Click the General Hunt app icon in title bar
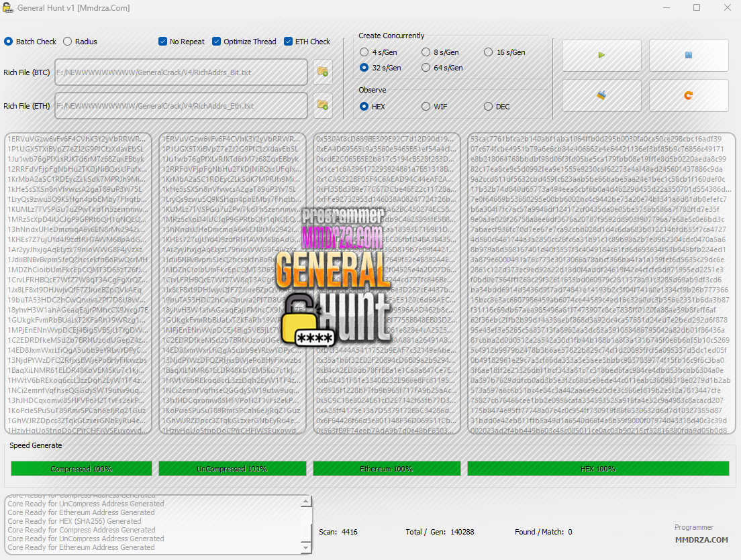This screenshot has width=741, height=560. [x=7, y=7]
